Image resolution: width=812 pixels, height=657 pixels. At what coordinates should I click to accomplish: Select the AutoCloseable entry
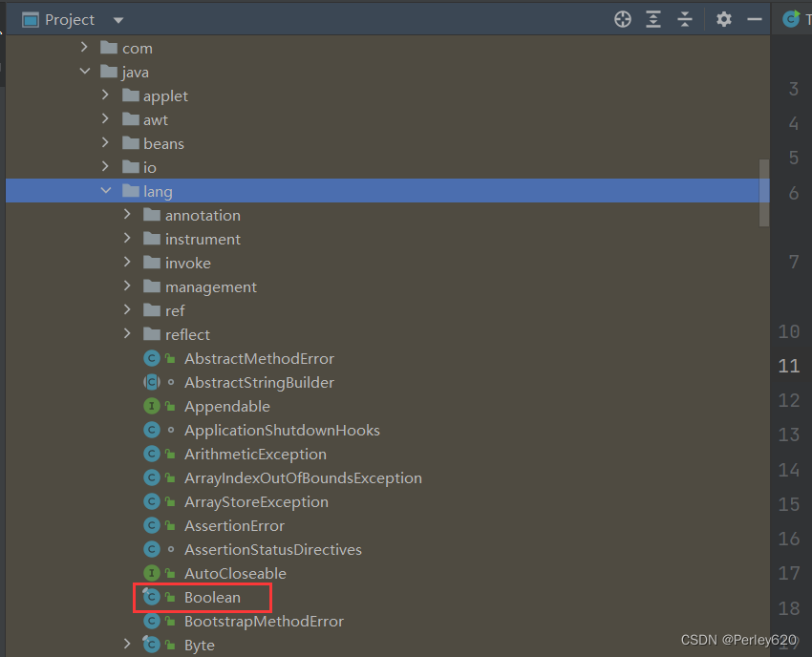(x=236, y=573)
